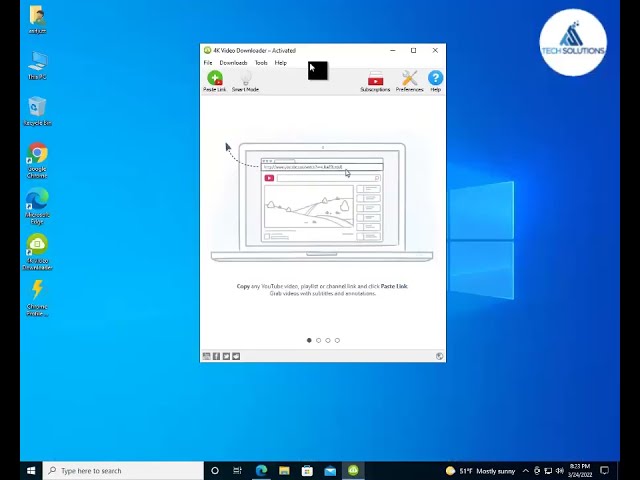
Task: Close the 4K Video Downloader window
Action: (x=435, y=51)
